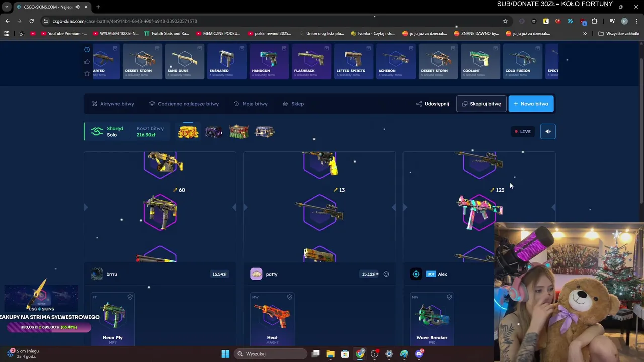Open patty player avatar
This screenshot has height=362, width=644.
[256, 274]
